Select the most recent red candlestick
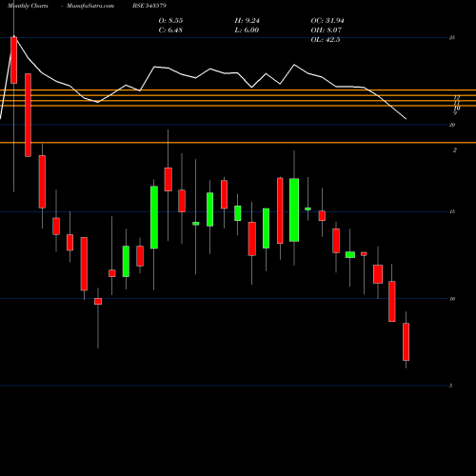The image size is (476, 476). (406, 342)
